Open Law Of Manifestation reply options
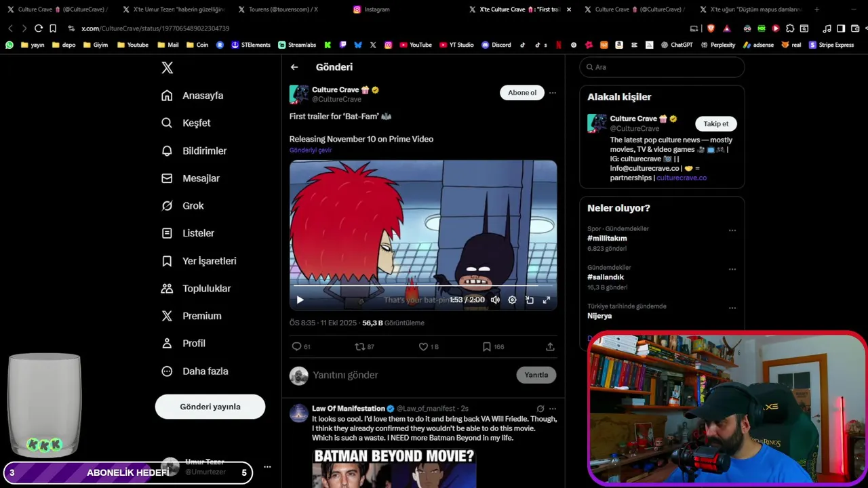The height and width of the screenshot is (488, 868). 553,409
